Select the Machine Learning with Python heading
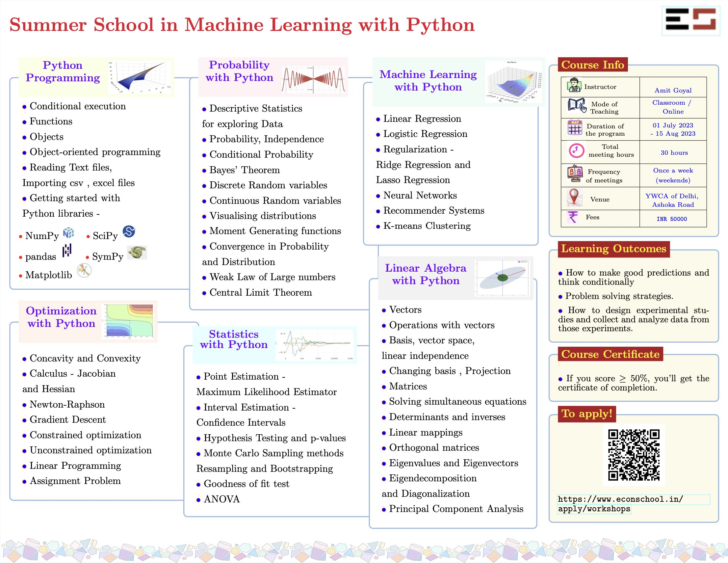728x563 pixels. (428, 81)
